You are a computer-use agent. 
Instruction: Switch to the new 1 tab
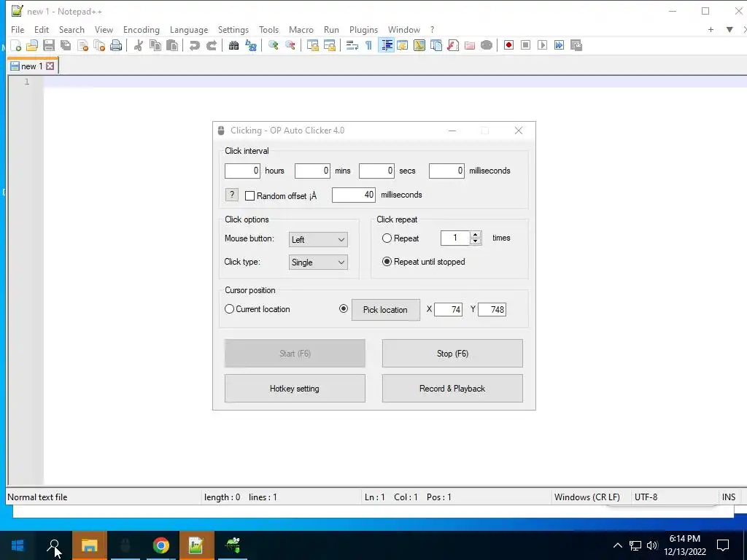click(32, 66)
